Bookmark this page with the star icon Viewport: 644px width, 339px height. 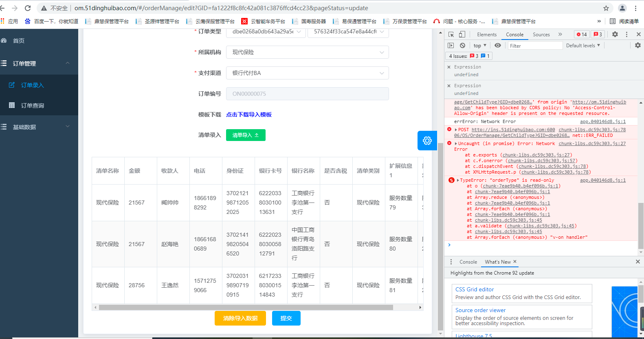pos(606,8)
